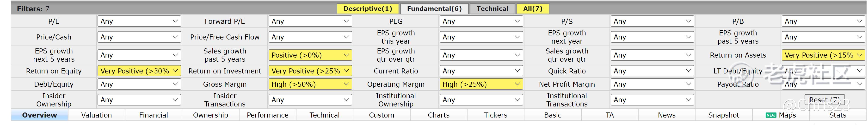
Task: Open the Financial view tab
Action: coord(153,115)
